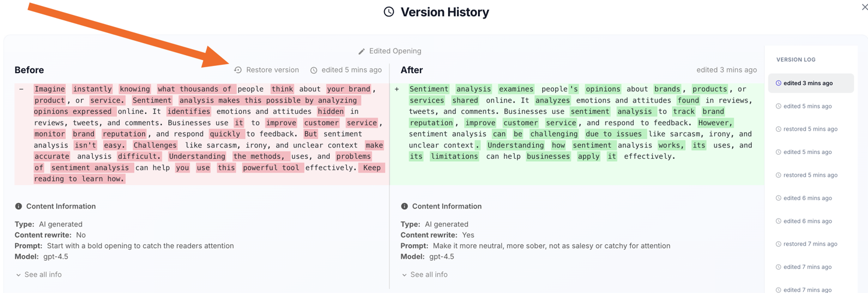Click the edited 3 mins ago timestamp in After header
The image size is (868, 293).
click(x=727, y=70)
